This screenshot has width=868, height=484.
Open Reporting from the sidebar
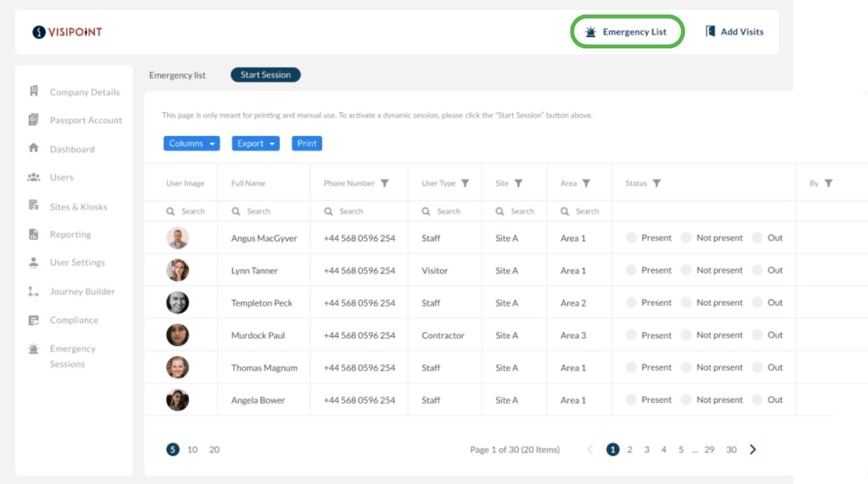click(x=70, y=235)
